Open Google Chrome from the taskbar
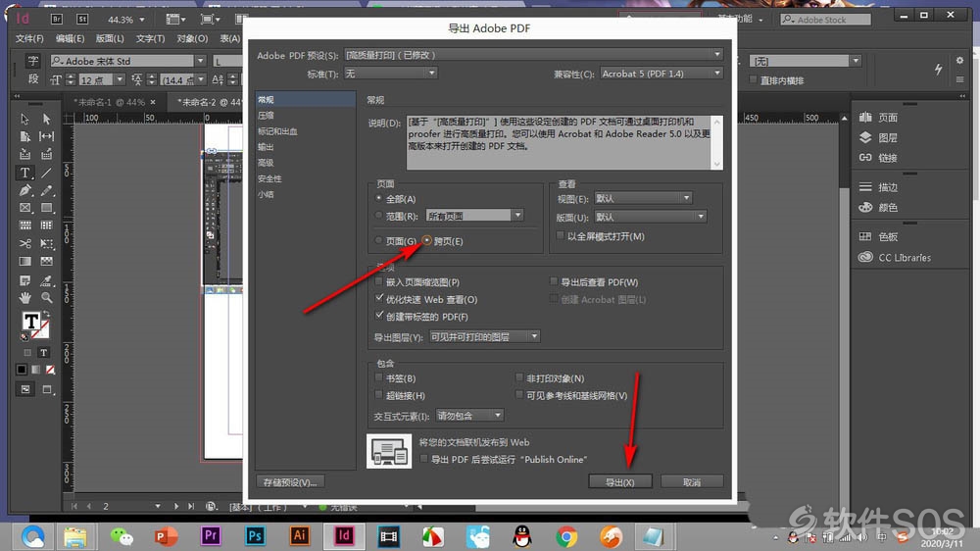The width and height of the screenshot is (980, 551). (566, 536)
